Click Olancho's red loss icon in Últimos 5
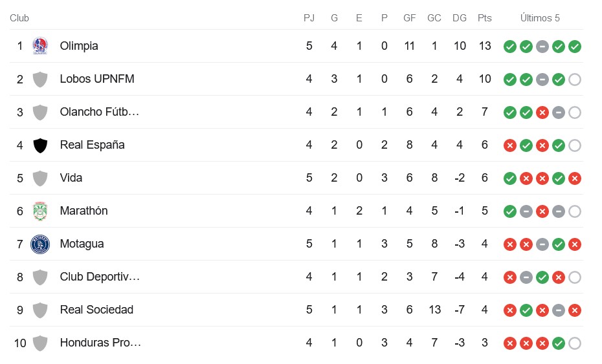The width and height of the screenshot is (602, 364). (x=542, y=112)
